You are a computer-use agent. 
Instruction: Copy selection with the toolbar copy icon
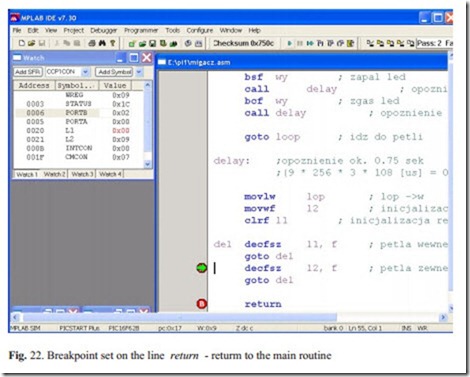(67, 43)
